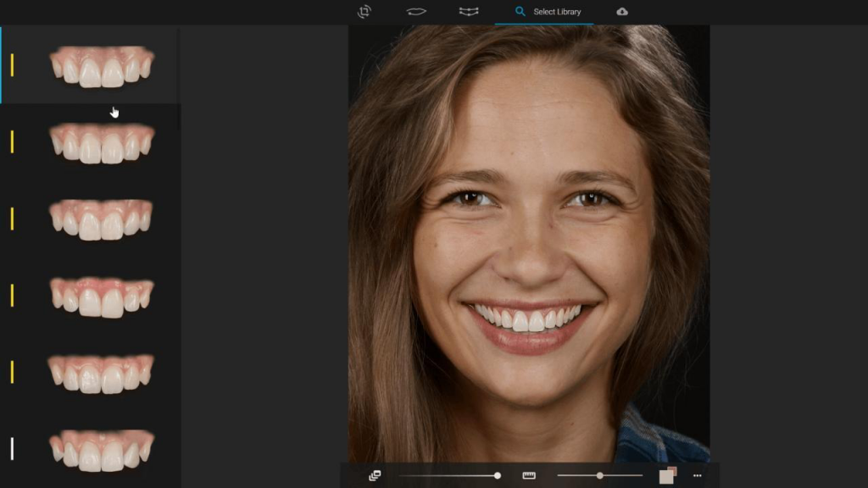
Task: Select the second smile template thumbnail
Action: [x=102, y=142]
